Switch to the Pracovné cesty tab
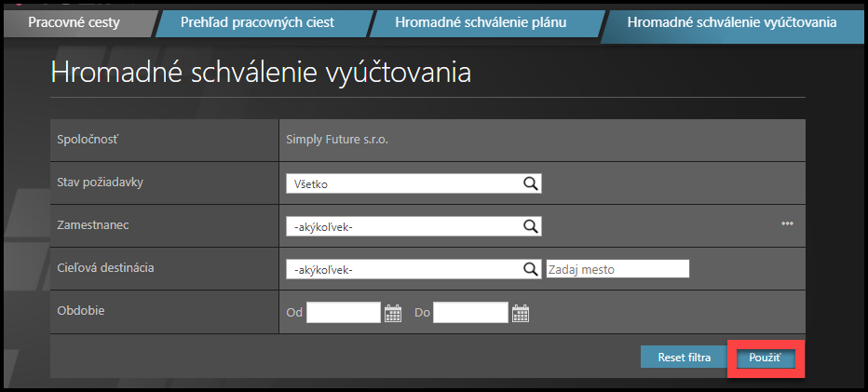The image size is (868, 392). coord(74,21)
